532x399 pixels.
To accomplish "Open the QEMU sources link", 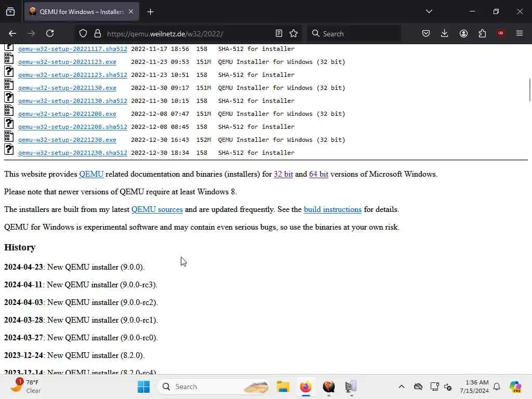I will [157, 209].
